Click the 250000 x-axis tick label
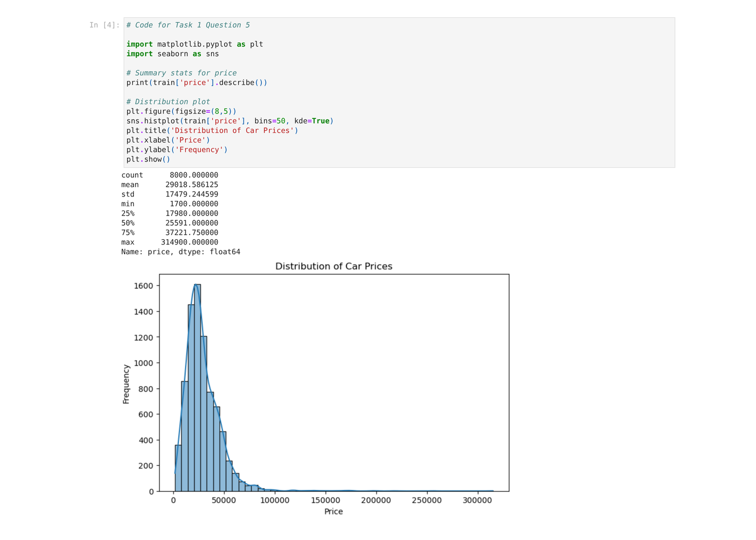This screenshot has width=756, height=540. pos(427,500)
